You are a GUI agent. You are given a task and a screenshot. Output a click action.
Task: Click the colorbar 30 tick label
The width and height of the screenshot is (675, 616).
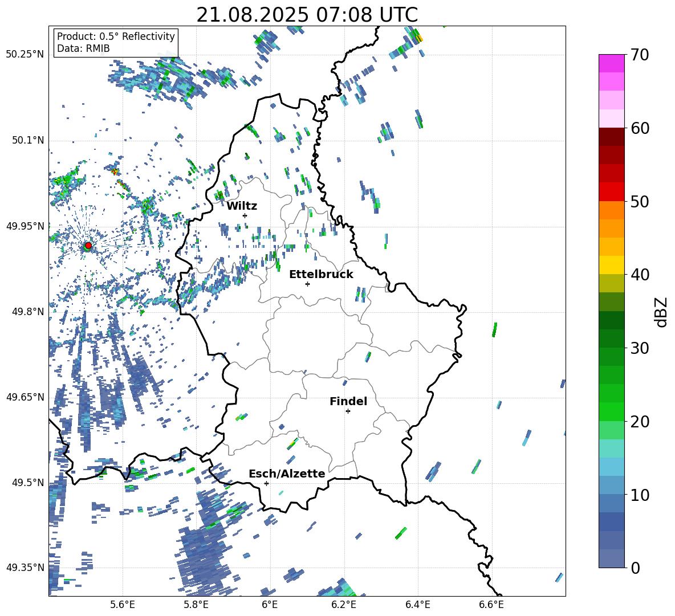point(640,348)
